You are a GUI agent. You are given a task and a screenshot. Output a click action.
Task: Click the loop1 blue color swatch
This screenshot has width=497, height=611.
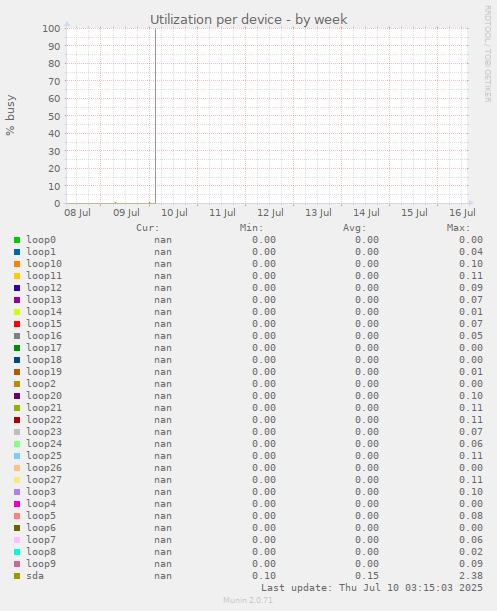tap(17, 252)
